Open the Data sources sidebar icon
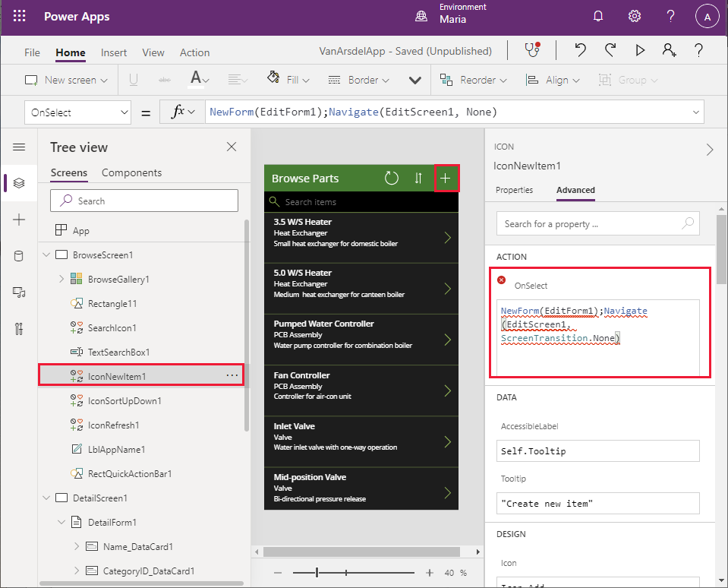This screenshot has height=588, width=728. (x=19, y=256)
